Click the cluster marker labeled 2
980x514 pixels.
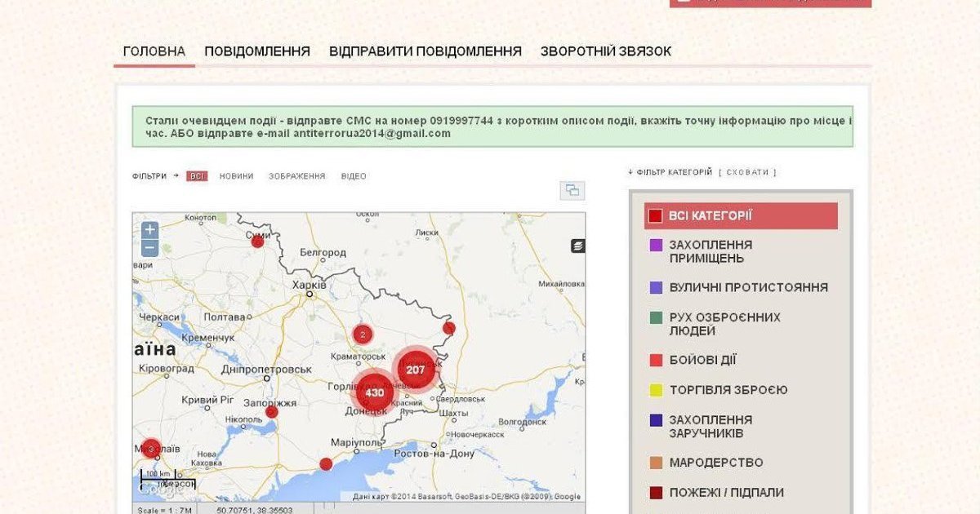click(363, 335)
